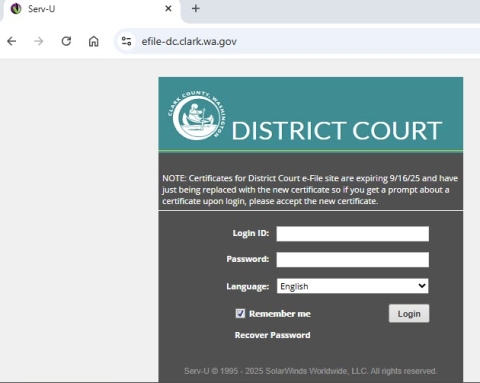Open a new tab with plus button
The height and width of the screenshot is (383, 480).
tap(196, 9)
